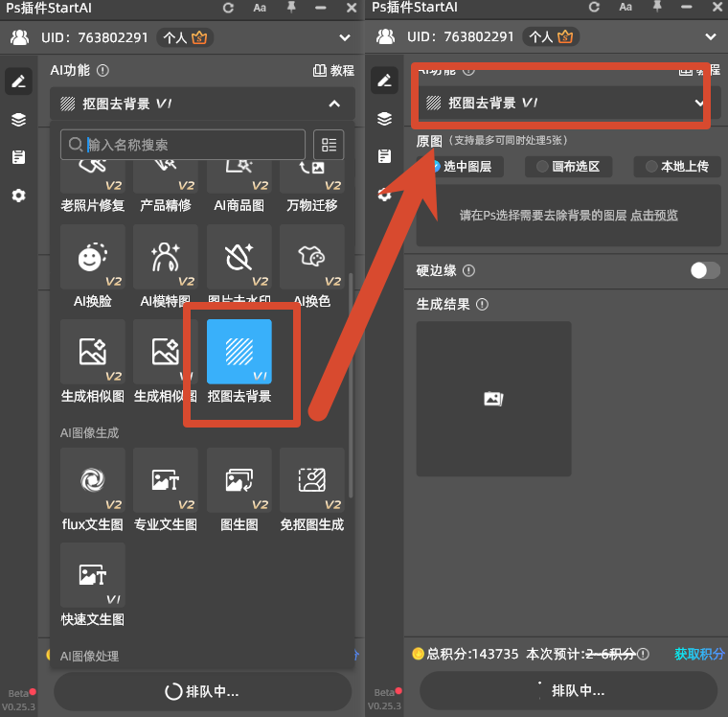Screen dimensions: 728x717
Task: Click the AI图像生成 section heading
Action: (90, 433)
